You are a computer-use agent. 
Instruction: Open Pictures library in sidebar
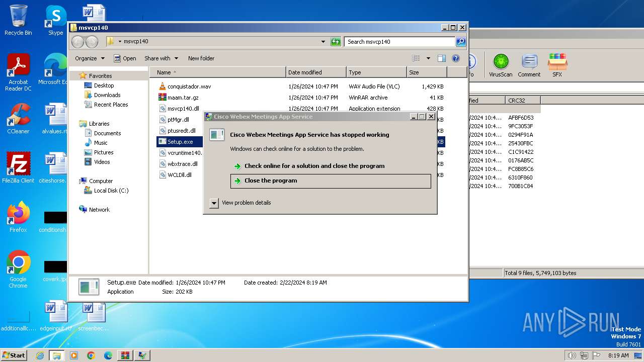[104, 152]
